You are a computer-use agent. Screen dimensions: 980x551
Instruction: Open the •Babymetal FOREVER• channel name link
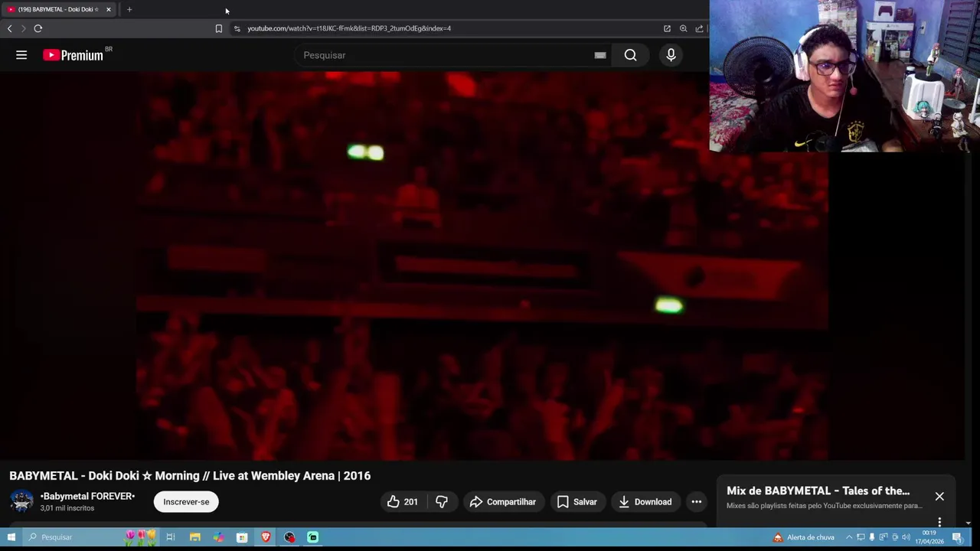coord(87,496)
